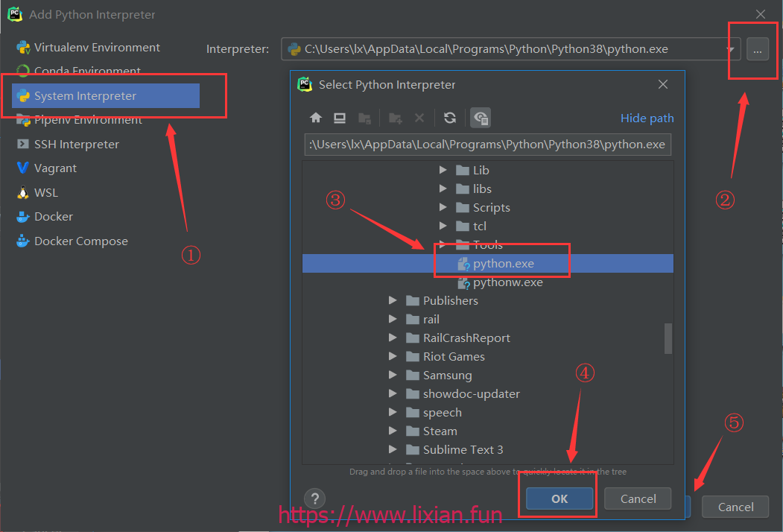Open the Interpreter path dropdown
This screenshot has width=783, height=532.
click(x=730, y=49)
